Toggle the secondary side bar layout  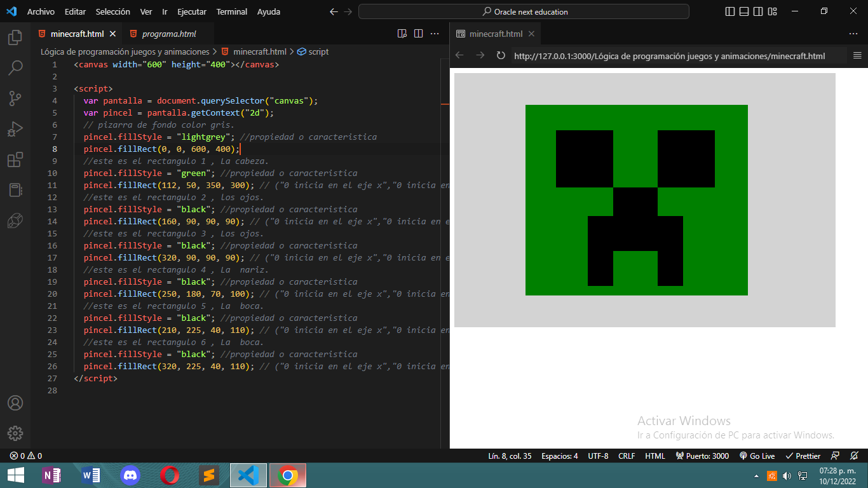(758, 11)
